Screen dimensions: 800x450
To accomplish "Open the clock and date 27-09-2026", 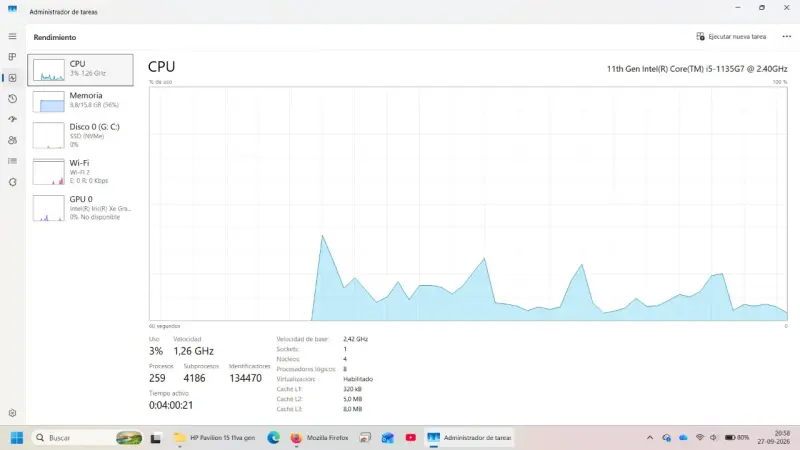I will [x=774, y=438].
